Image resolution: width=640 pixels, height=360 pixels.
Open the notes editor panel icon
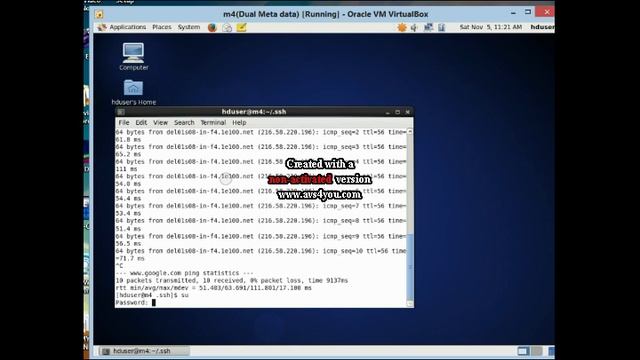coord(242,27)
